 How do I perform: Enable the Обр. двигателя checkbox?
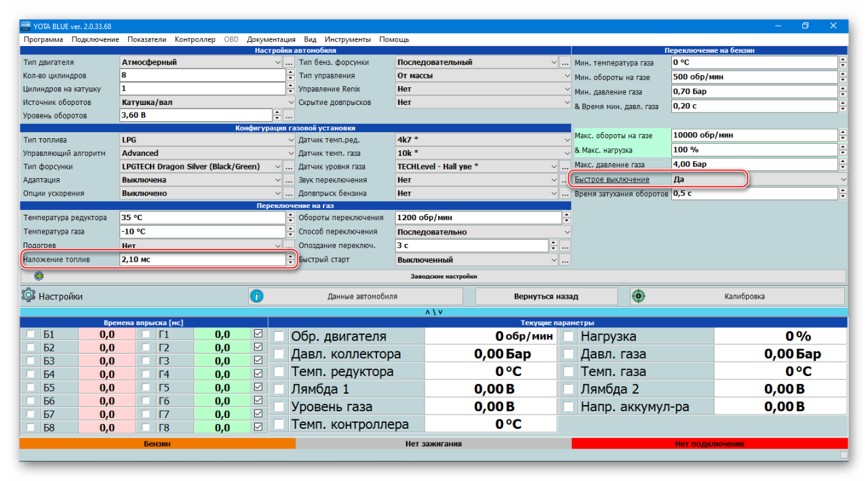279,337
